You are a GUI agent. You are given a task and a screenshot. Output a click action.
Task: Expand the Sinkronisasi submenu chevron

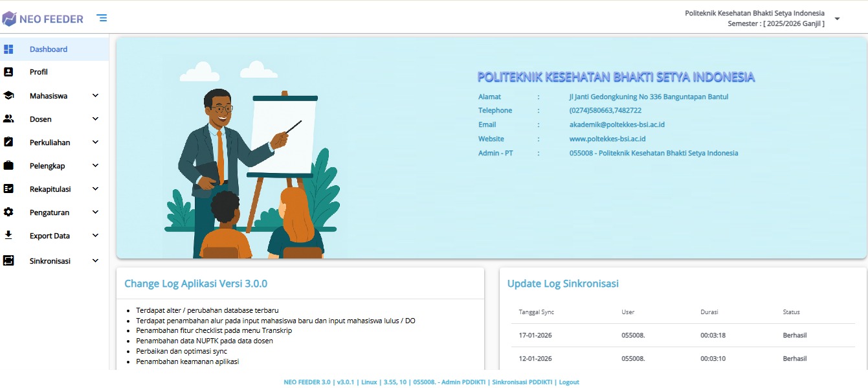(x=96, y=261)
